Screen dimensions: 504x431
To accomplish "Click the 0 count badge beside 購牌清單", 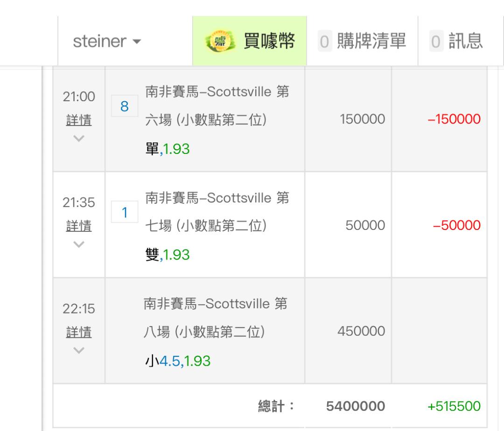I will tap(325, 42).
